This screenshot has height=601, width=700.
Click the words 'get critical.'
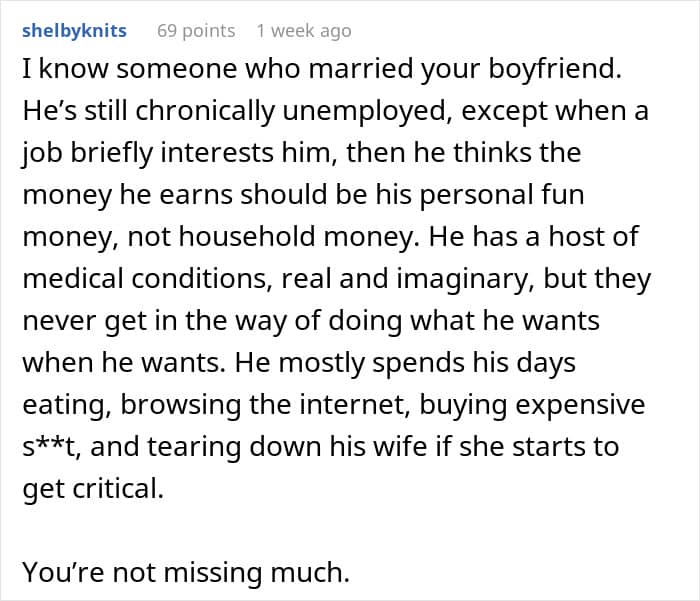[93, 488]
